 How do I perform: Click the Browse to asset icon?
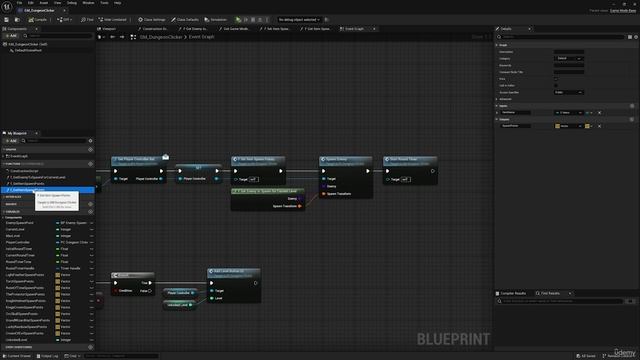[x=17, y=20]
